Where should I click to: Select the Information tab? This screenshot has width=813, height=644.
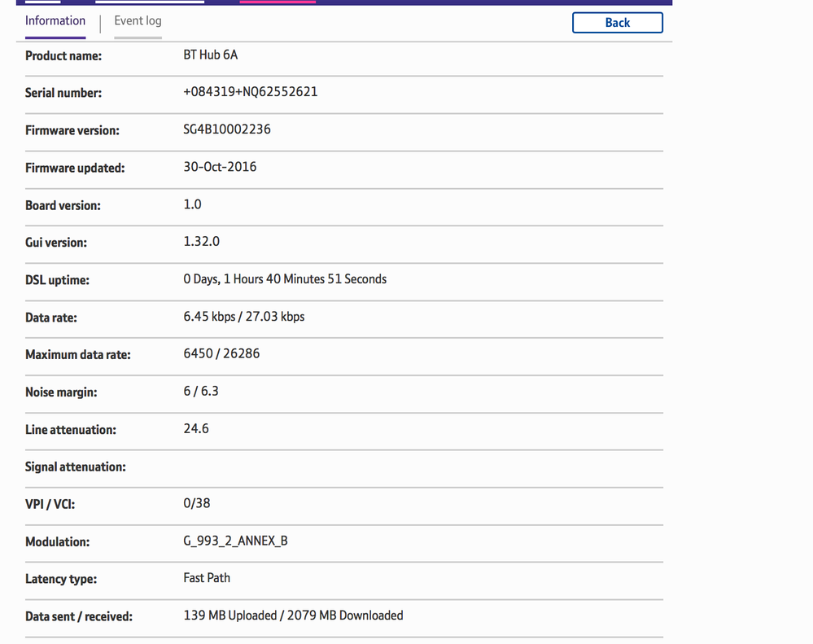tap(55, 21)
